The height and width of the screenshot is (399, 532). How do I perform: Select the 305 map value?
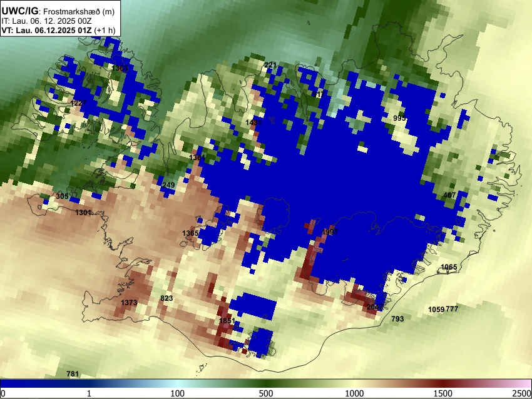tap(62, 196)
